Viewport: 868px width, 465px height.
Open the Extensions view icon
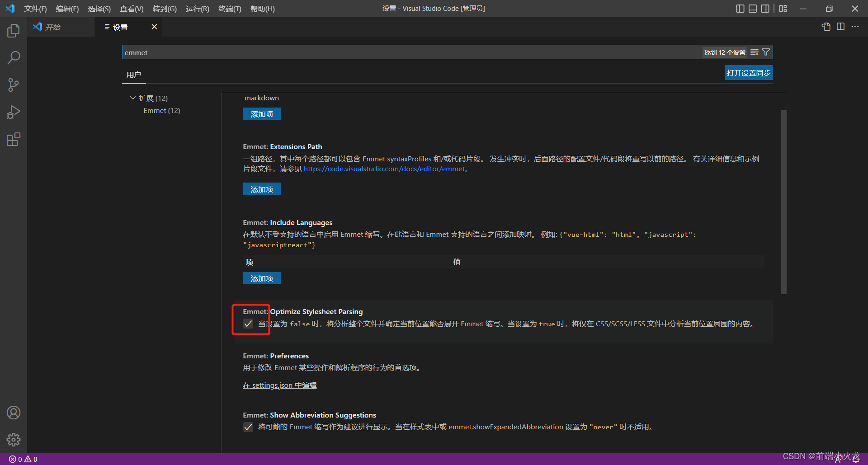point(14,139)
